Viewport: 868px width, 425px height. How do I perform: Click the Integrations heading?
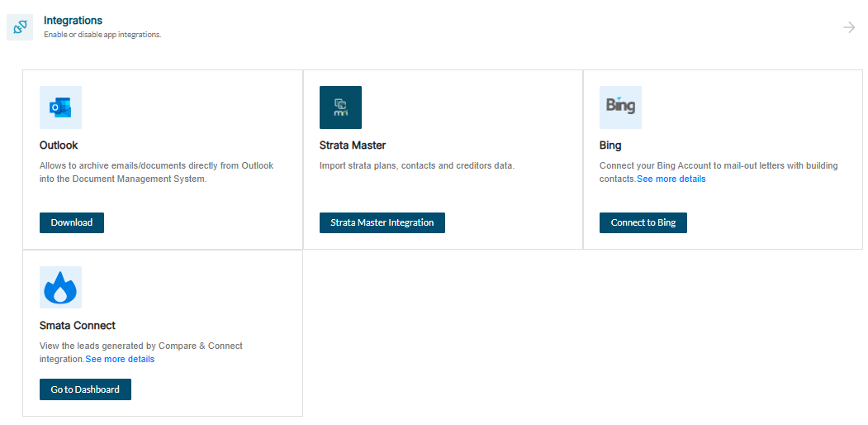click(x=73, y=21)
